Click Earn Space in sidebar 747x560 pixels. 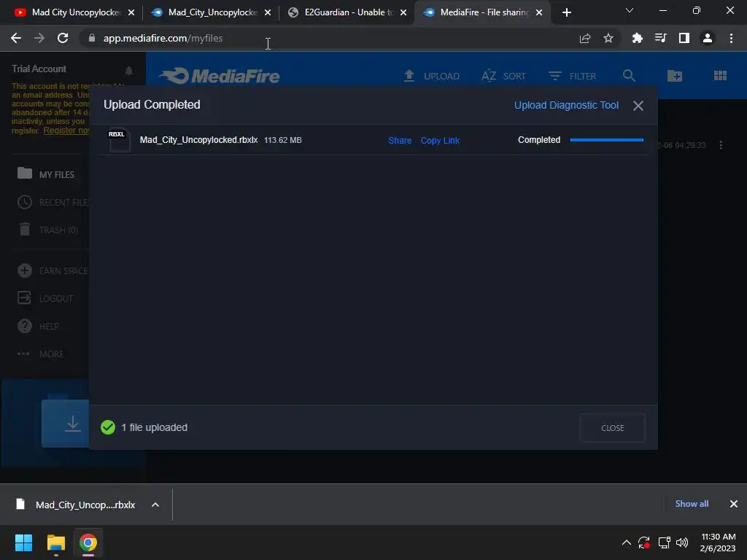[53, 271]
